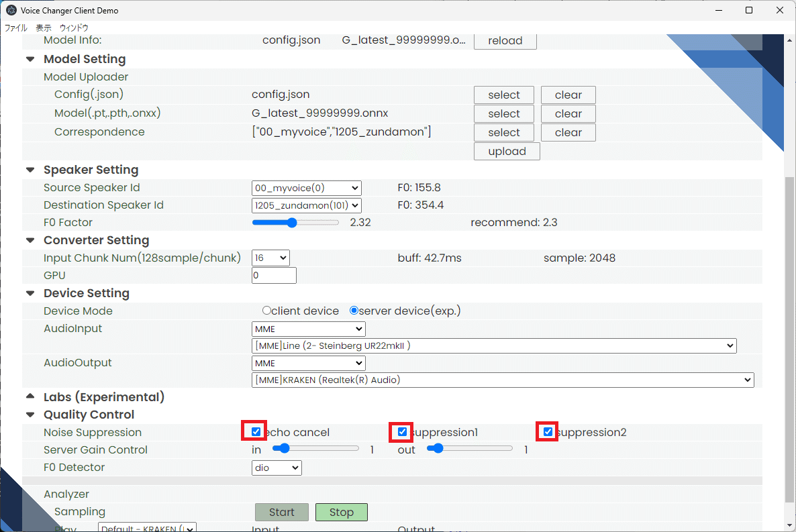796x532 pixels.
Task: Open the Input Chunk Num dropdown
Action: pos(270,258)
